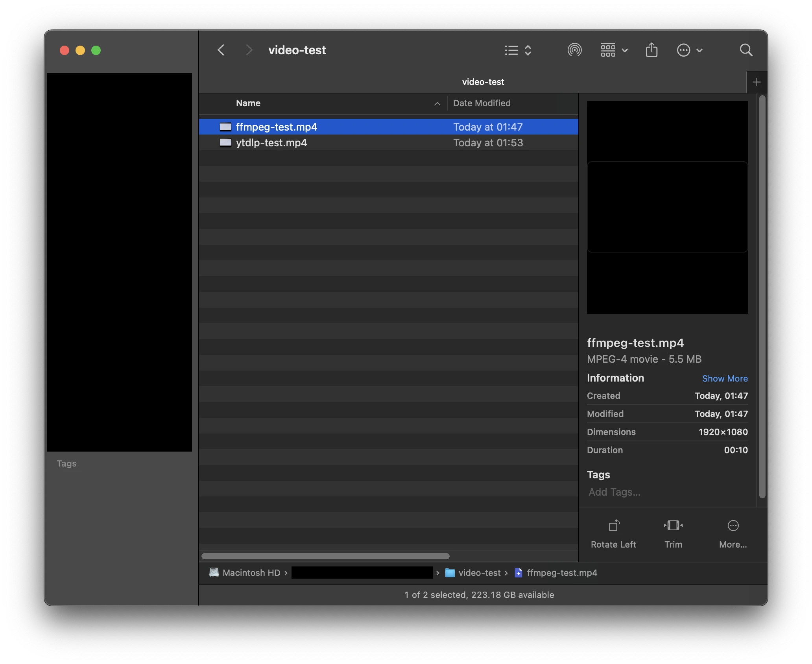Screen dimensions: 812x664
Task: Click the horizontal scrollbar under file list
Action: pyautogui.click(x=325, y=556)
